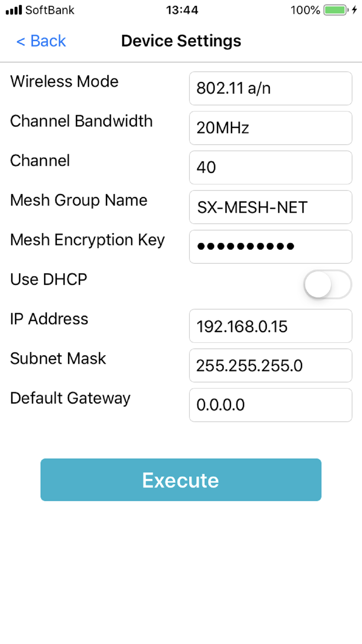Image resolution: width=362 pixels, height=644 pixels.
Task: Tap the battery icon in status bar
Action: coord(336,10)
